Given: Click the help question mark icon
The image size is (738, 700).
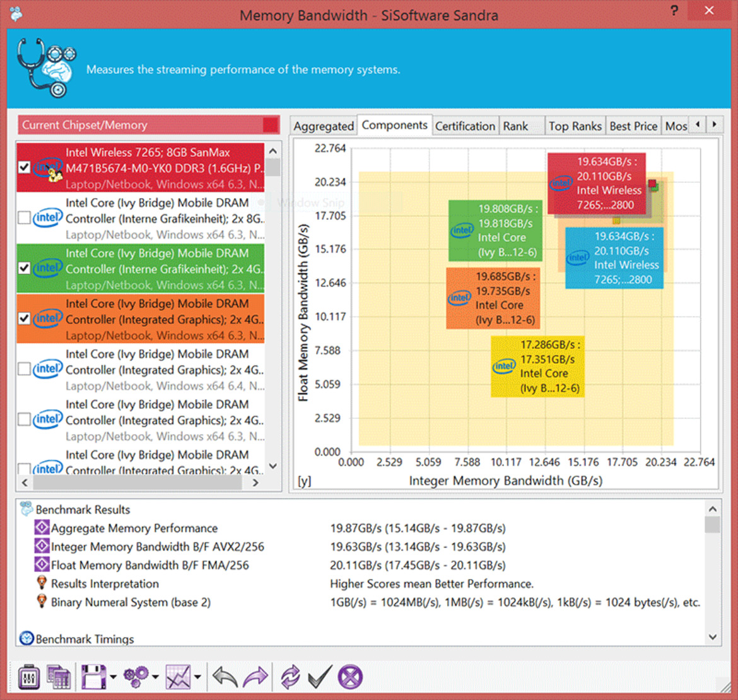Looking at the screenshot, I should 674,10.
